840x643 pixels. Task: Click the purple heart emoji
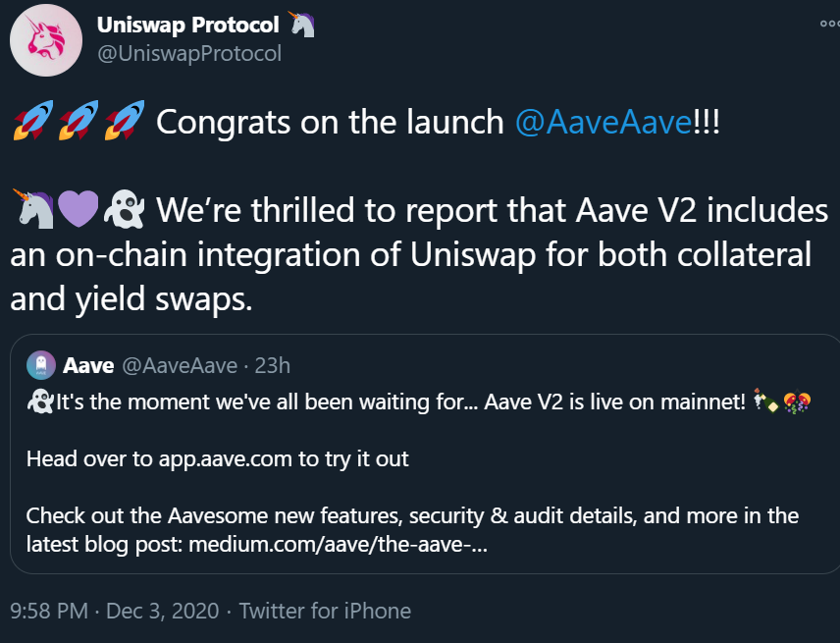[x=79, y=209]
